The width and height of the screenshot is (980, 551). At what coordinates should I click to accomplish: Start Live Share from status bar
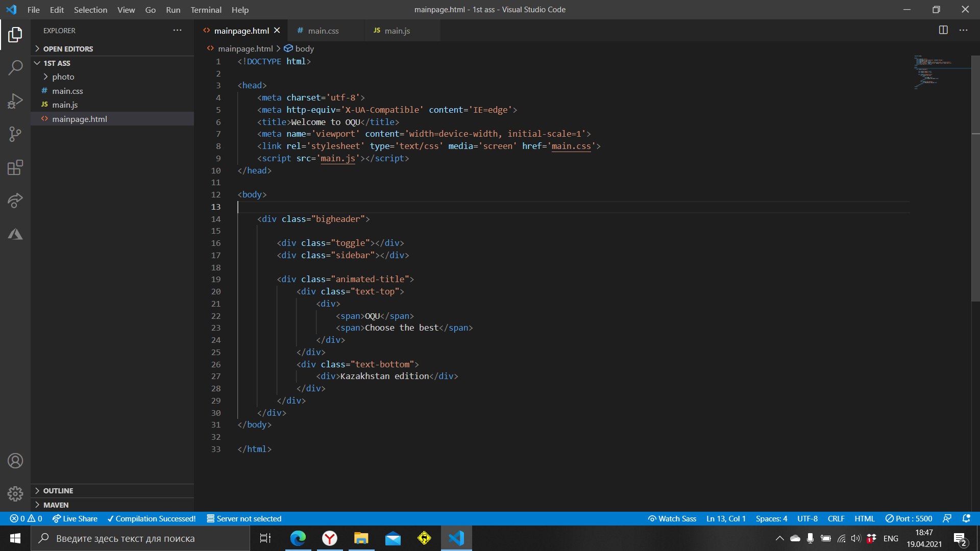[x=75, y=518]
